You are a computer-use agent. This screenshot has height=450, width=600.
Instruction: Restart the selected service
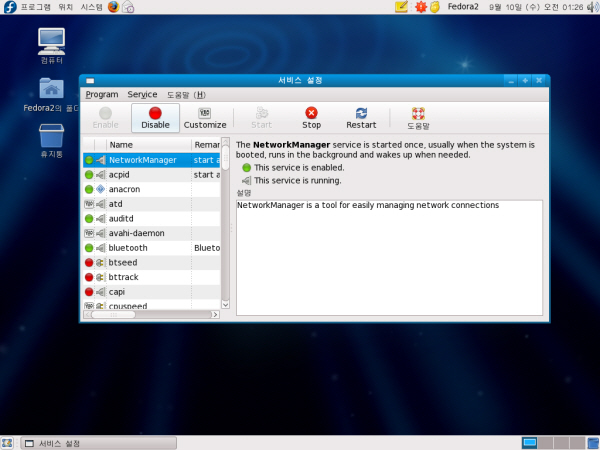pyautogui.click(x=361, y=118)
